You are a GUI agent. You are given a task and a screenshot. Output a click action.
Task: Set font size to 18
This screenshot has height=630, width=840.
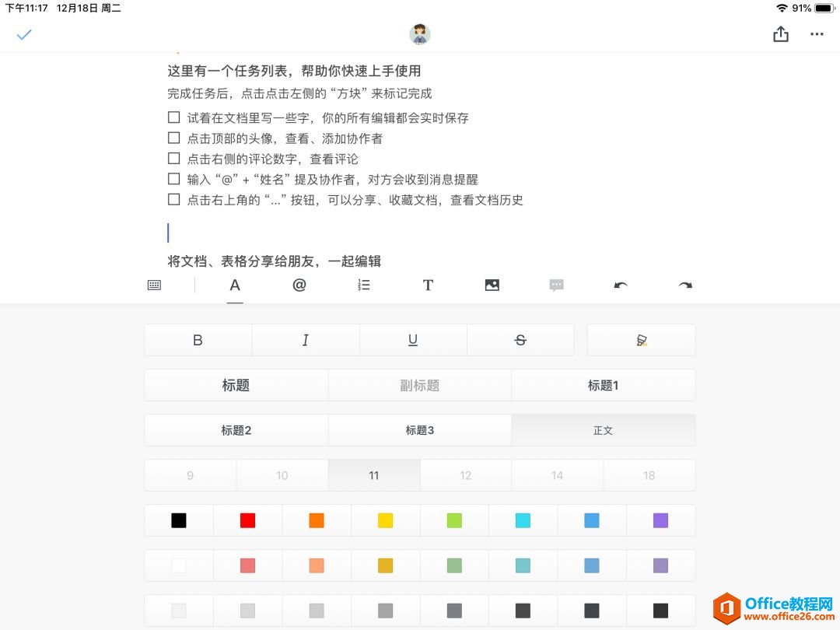coord(649,475)
